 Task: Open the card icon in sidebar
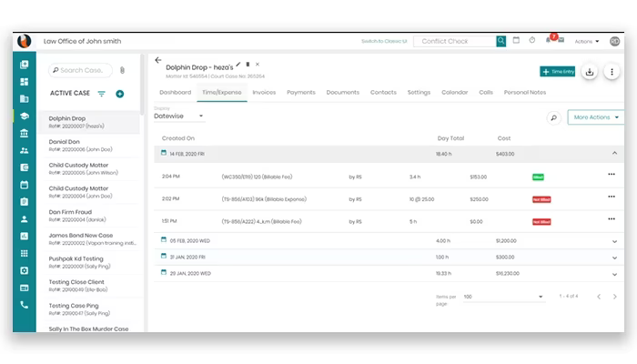(x=25, y=288)
